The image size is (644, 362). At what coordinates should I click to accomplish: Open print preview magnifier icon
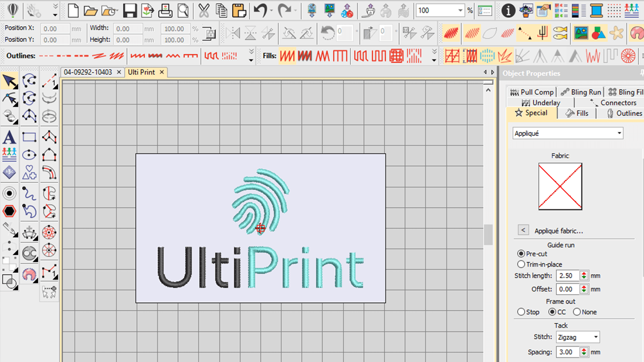(182, 10)
